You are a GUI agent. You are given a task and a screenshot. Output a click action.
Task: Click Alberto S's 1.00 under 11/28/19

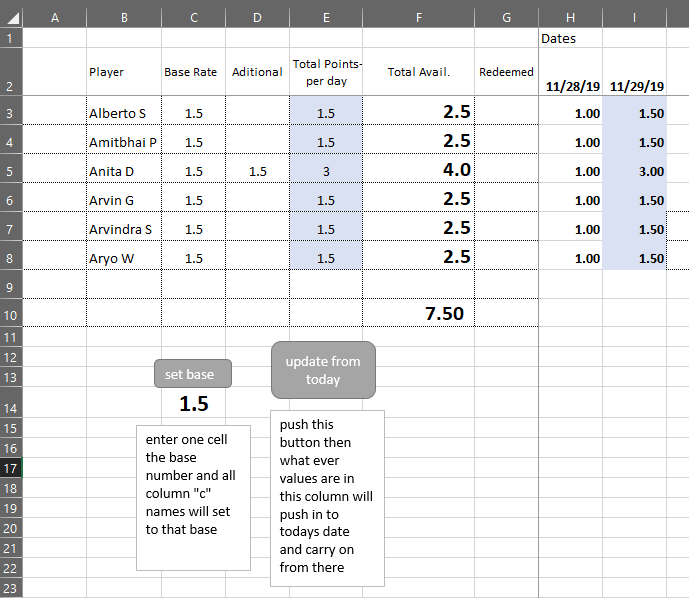[570, 110]
